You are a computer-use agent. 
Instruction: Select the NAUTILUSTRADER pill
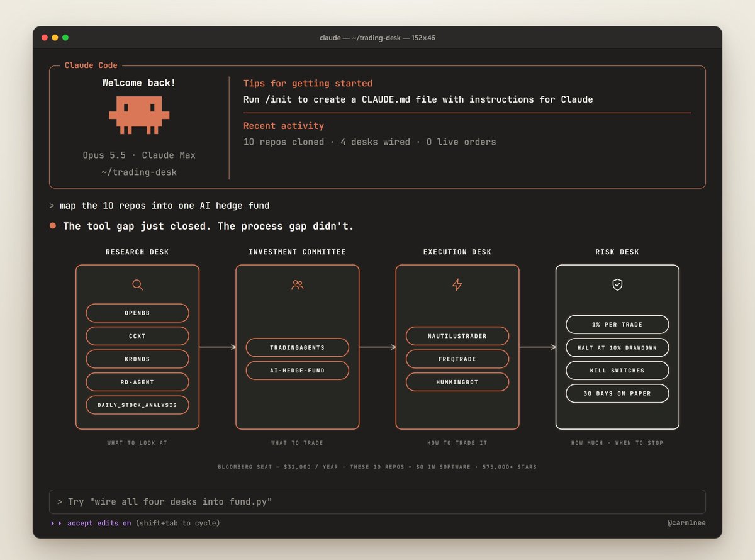click(457, 336)
